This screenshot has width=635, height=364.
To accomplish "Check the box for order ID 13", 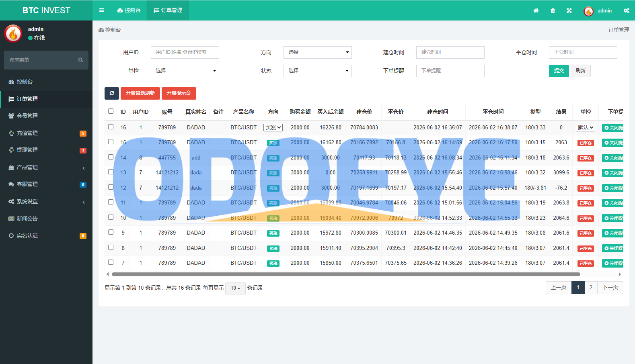I will coord(111,172).
